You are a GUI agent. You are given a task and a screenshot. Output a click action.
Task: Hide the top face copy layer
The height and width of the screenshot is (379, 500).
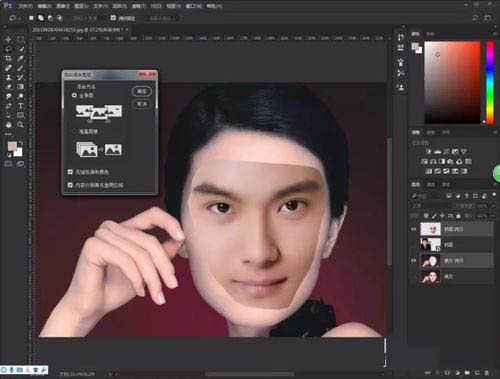414,229
